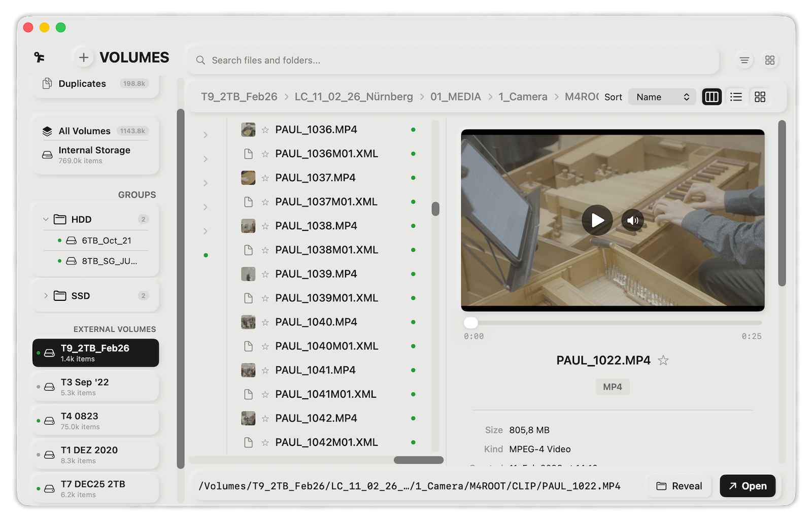Click the Reveal button
The width and height of the screenshot is (812, 520).
(679, 486)
